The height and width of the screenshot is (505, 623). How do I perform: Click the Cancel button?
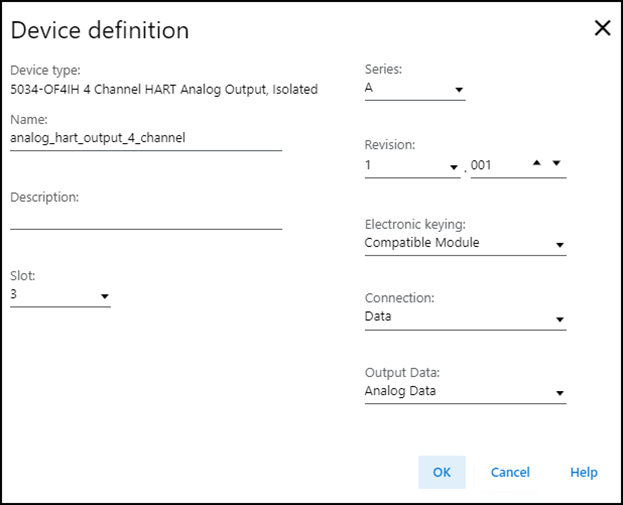click(510, 472)
